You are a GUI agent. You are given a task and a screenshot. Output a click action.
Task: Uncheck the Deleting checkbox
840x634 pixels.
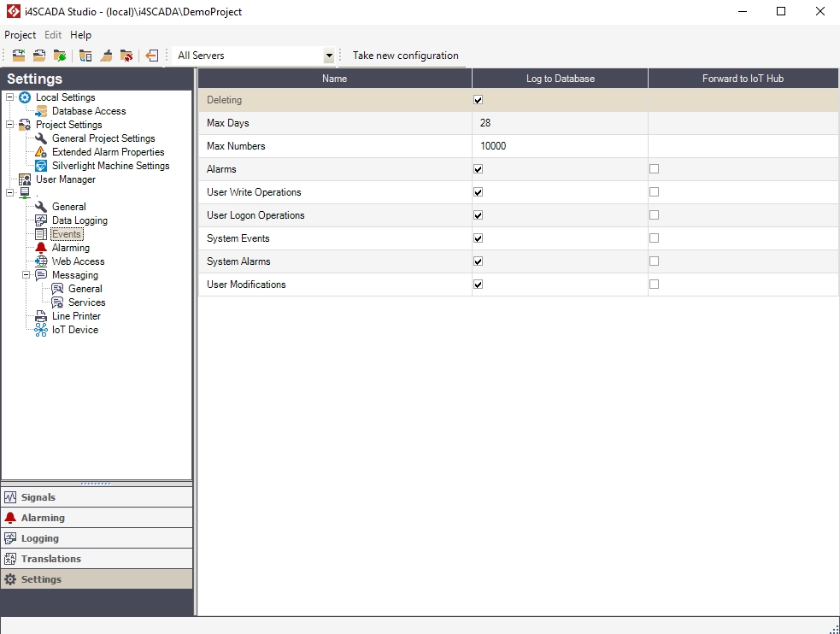coord(479,100)
